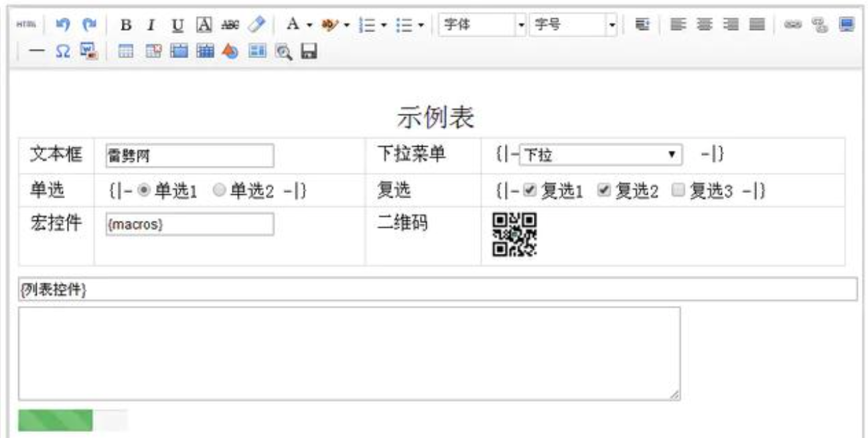This screenshot has height=438, width=868.
Task: Click the {macros} input field
Action: click(x=190, y=224)
